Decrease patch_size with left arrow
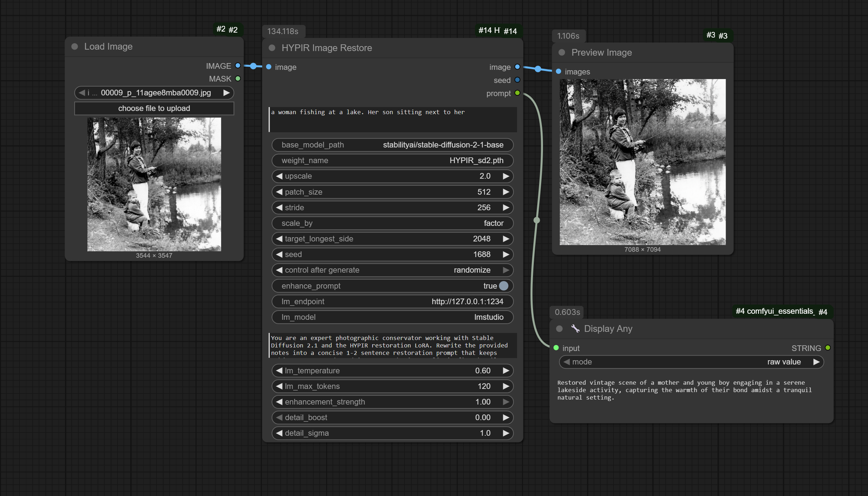 click(279, 192)
